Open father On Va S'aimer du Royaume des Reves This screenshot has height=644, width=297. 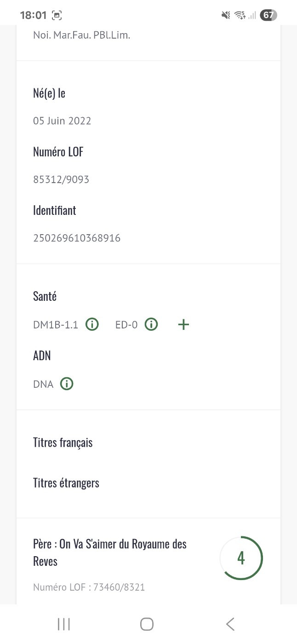(109, 552)
